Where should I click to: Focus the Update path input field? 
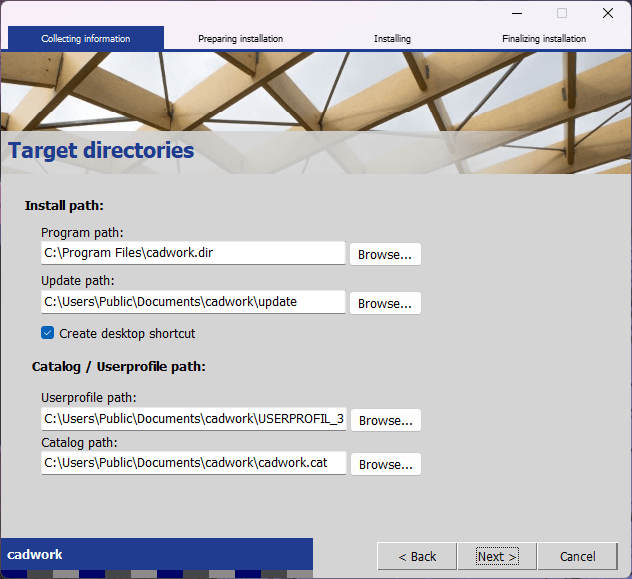coord(193,301)
